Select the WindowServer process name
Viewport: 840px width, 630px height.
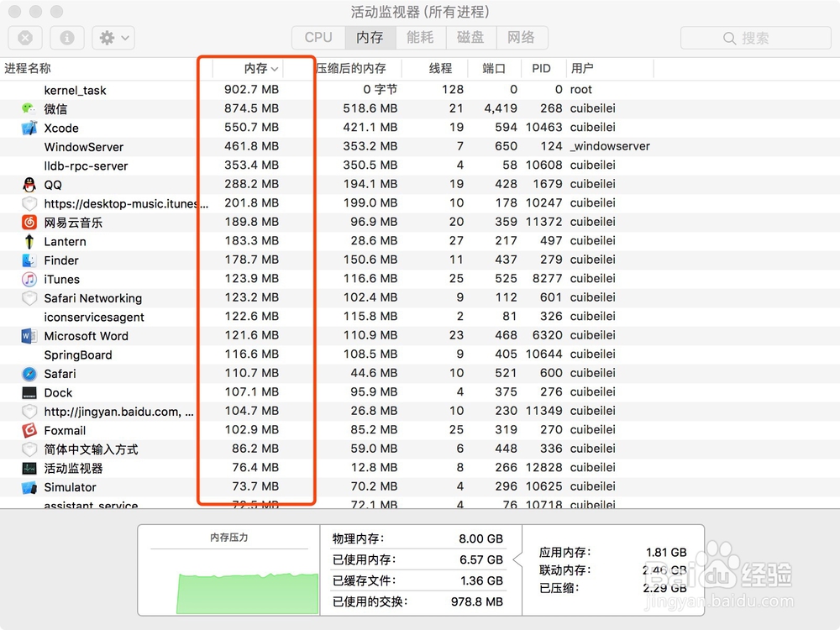click(83, 147)
